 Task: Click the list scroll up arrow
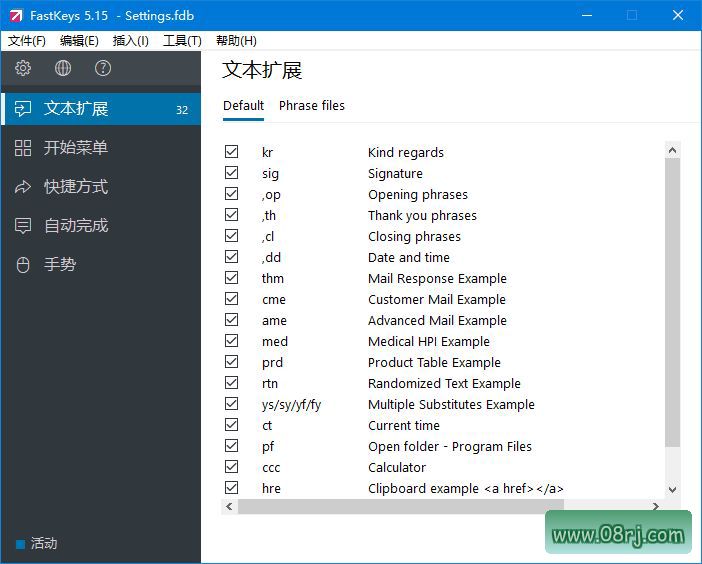pos(672,150)
